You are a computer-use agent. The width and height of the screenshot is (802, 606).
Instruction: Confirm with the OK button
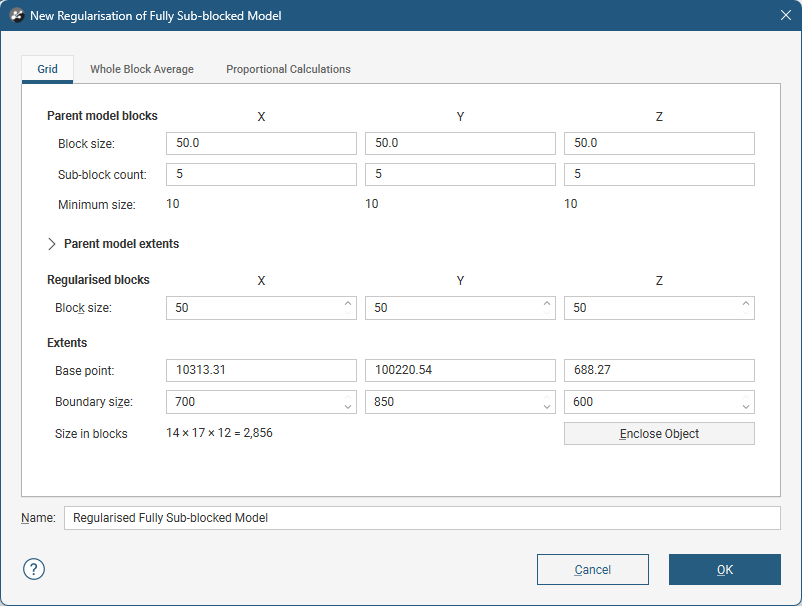pyautogui.click(x=724, y=569)
